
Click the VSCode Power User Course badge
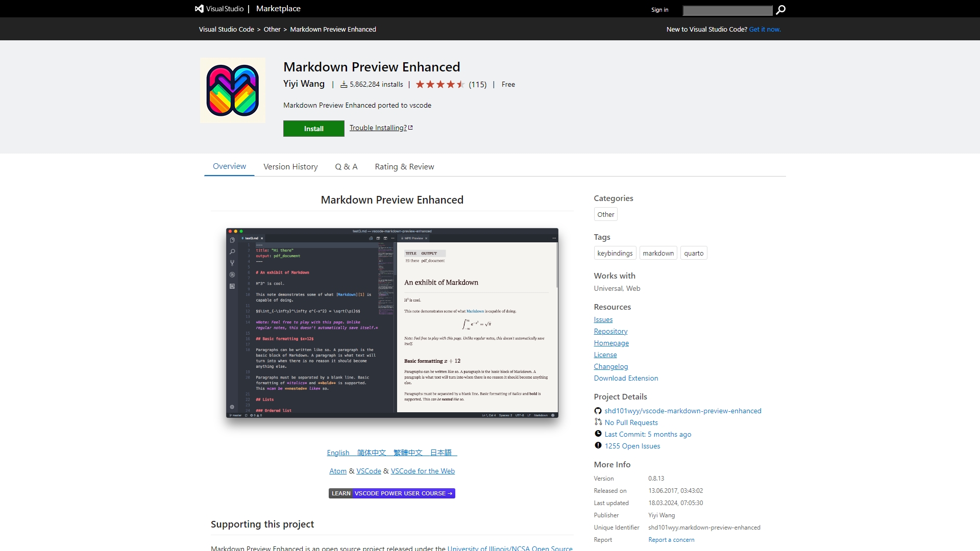[392, 493]
